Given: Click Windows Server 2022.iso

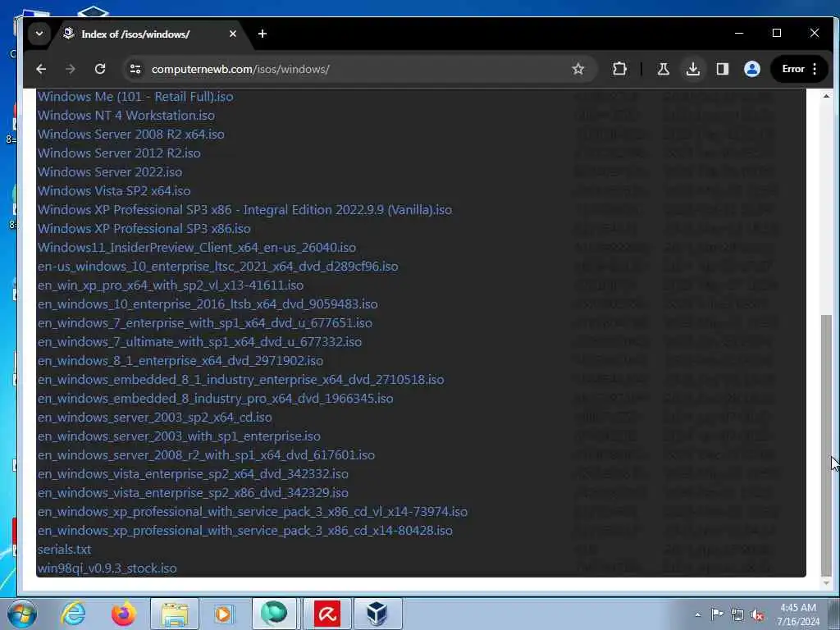Looking at the screenshot, I should click(110, 171).
